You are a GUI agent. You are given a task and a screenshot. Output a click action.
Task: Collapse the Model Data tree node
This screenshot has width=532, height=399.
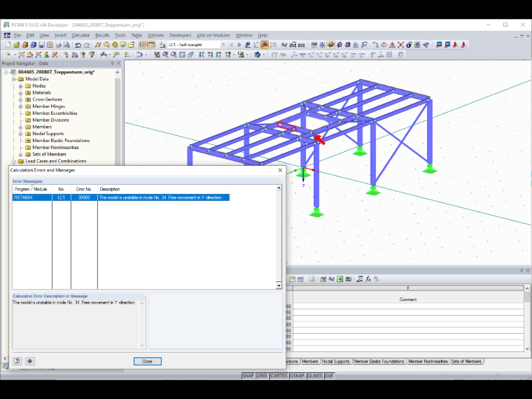pos(14,79)
